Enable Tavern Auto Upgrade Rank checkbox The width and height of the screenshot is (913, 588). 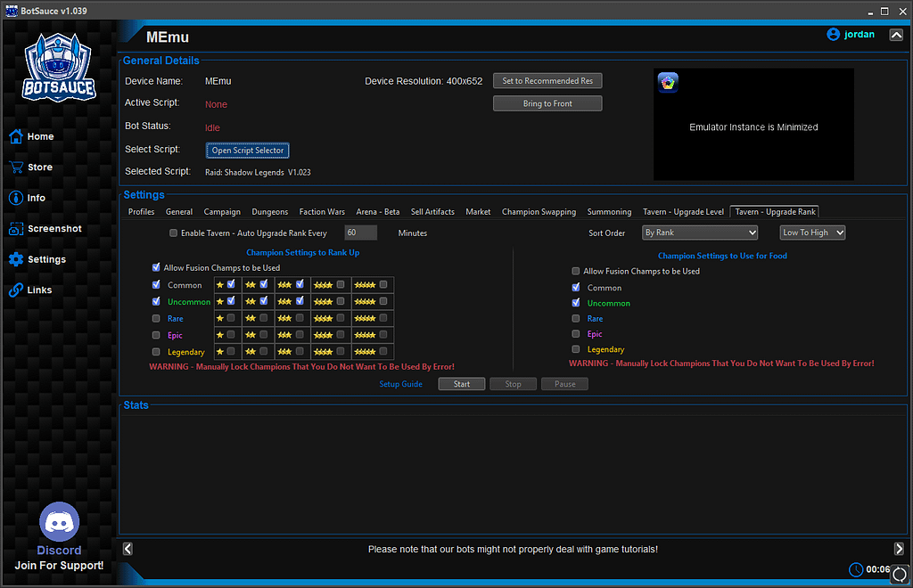tap(173, 233)
